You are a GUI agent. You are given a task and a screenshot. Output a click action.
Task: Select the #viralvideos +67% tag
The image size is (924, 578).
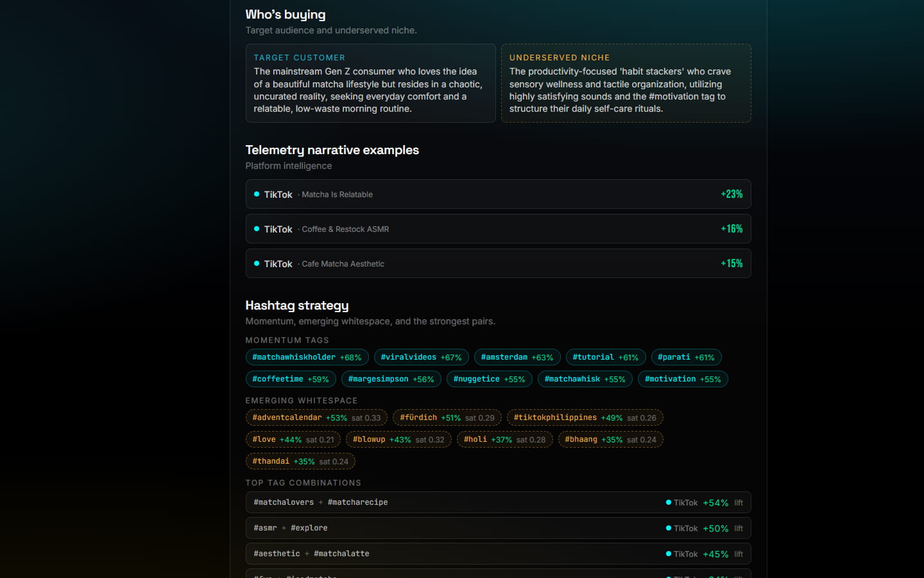pos(421,357)
